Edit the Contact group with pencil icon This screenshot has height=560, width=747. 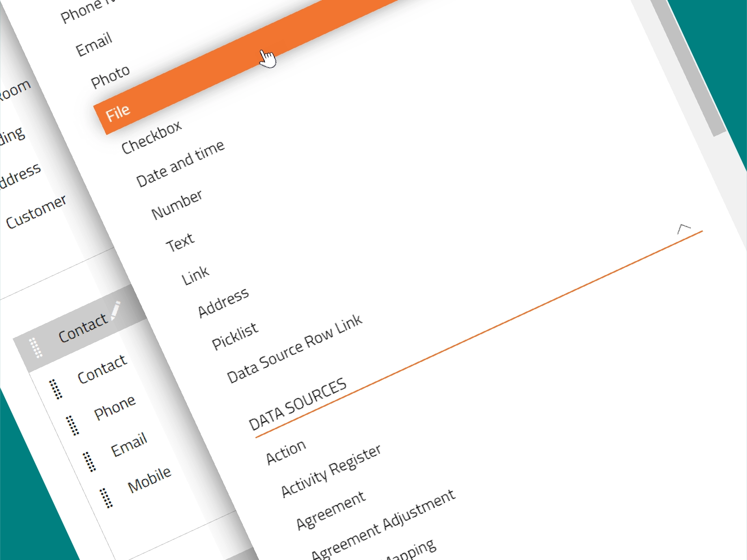pyautogui.click(x=115, y=310)
